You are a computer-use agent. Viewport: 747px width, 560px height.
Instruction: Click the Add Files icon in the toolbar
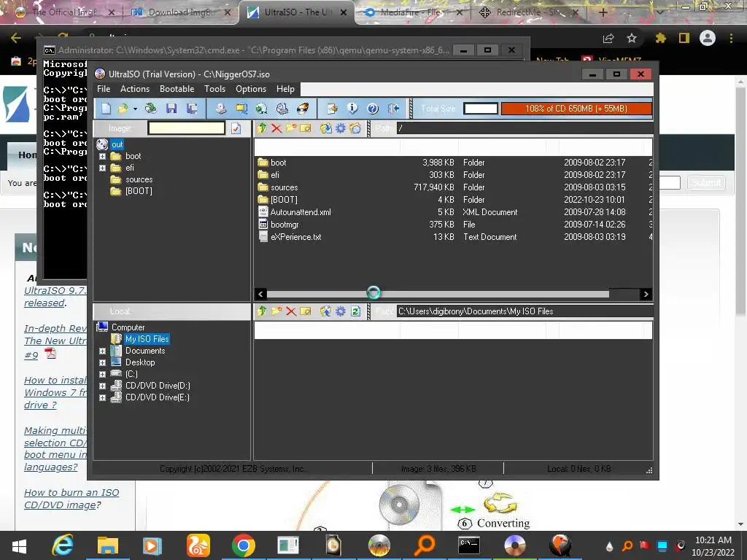(x=332, y=109)
